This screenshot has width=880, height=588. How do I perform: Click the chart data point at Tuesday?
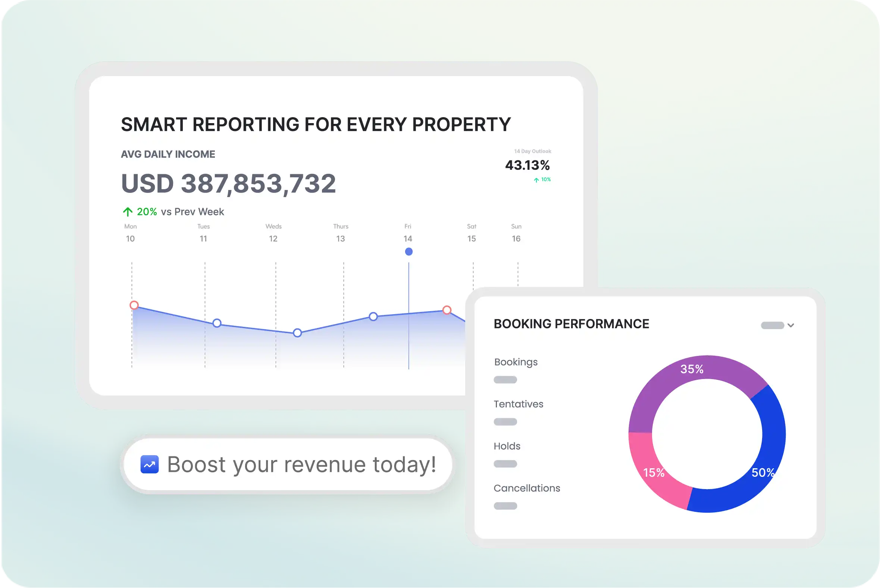pos(217,323)
